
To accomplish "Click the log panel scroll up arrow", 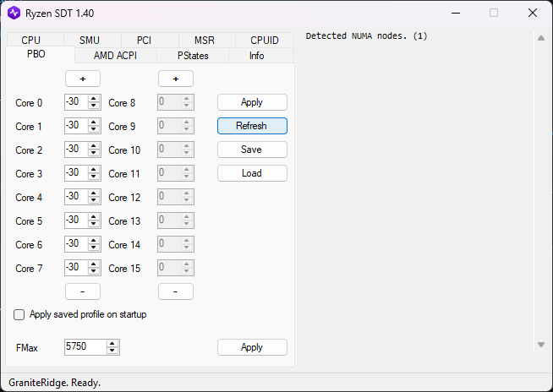I will [x=541, y=38].
